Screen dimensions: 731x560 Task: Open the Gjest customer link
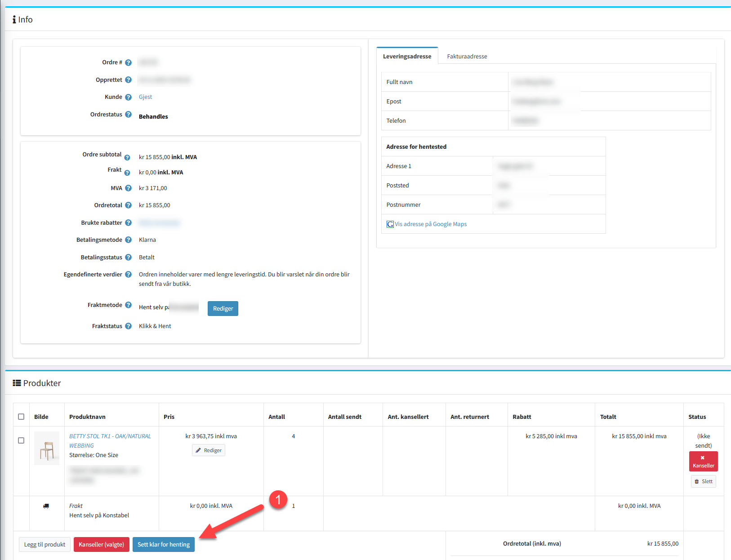click(x=145, y=97)
